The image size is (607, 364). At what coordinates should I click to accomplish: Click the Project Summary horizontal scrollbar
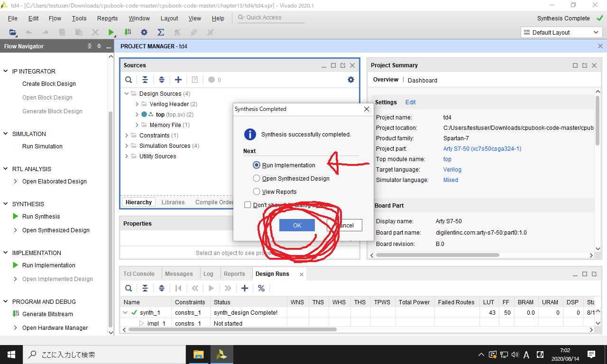click(x=438, y=255)
